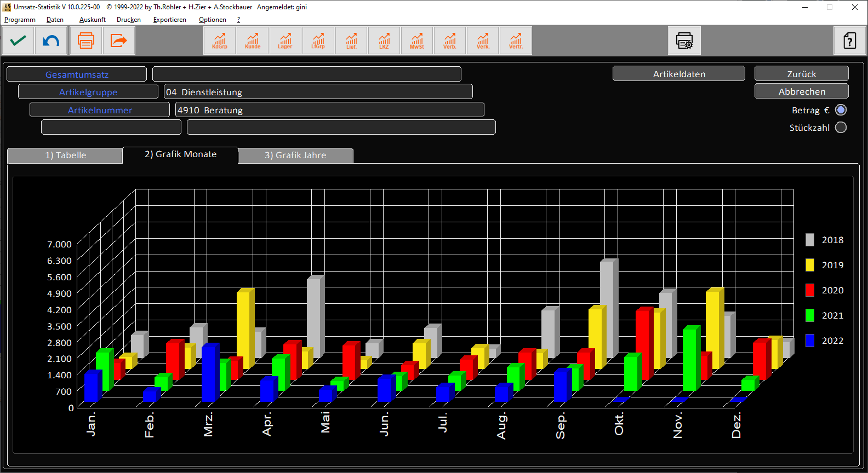Click the Artikeldaten button

(x=678, y=74)
